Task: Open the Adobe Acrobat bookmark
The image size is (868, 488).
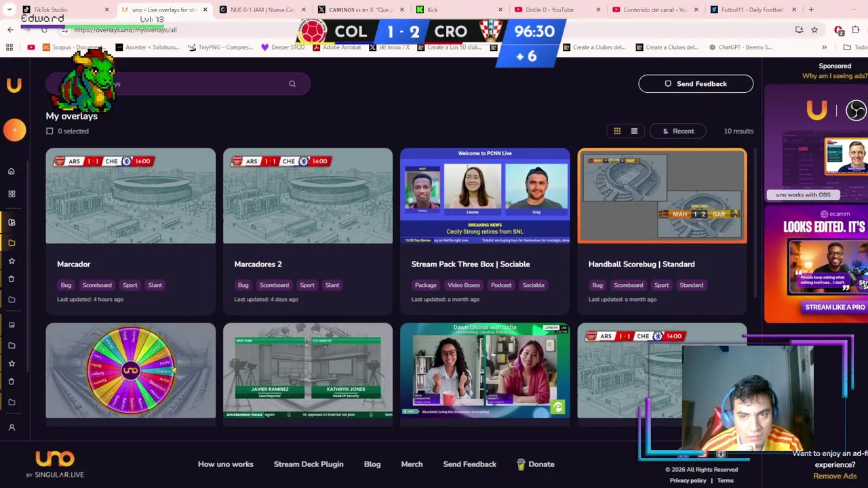Action: (x=336, y=47)
